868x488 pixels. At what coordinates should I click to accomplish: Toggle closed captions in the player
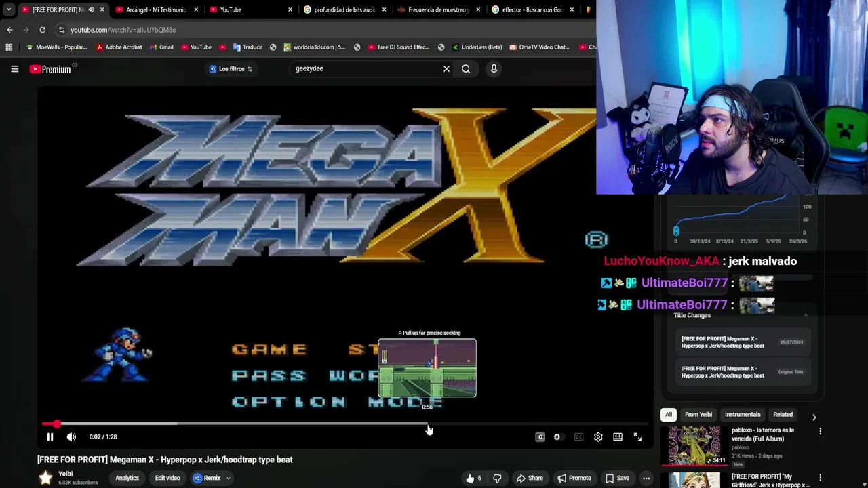tap(578, 437)
